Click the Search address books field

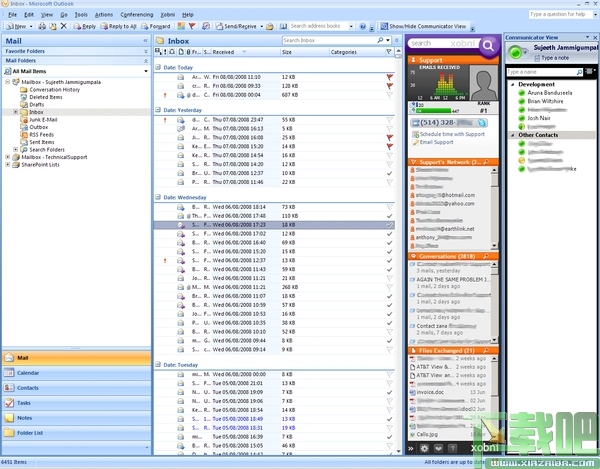pos(318,26)
